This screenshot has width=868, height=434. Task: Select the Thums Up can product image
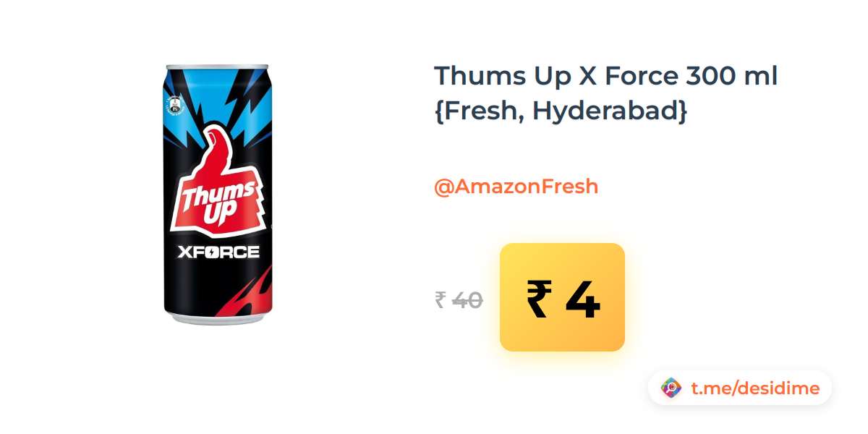[x=219, y=192]
